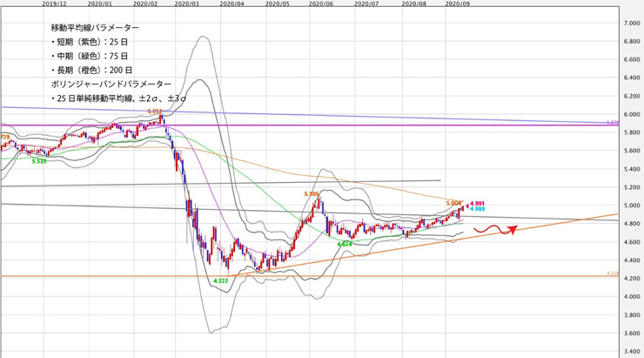The height and width of the screenshot is (358, 644).
Task: Select the 6.400 price axis value
Action: pyautogui.click(x=632, y=78)
